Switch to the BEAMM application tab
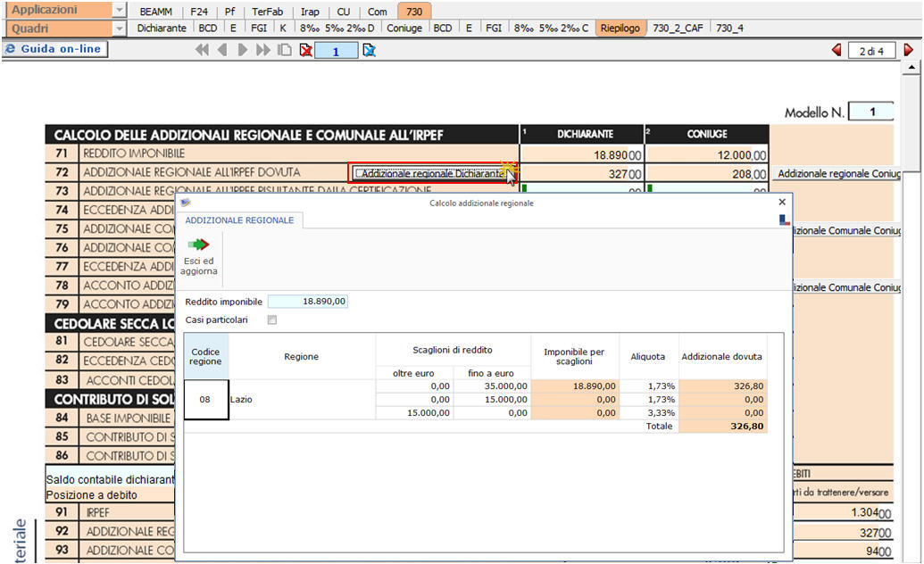This screenshot has width=924, height=564. tap(156, 12)
